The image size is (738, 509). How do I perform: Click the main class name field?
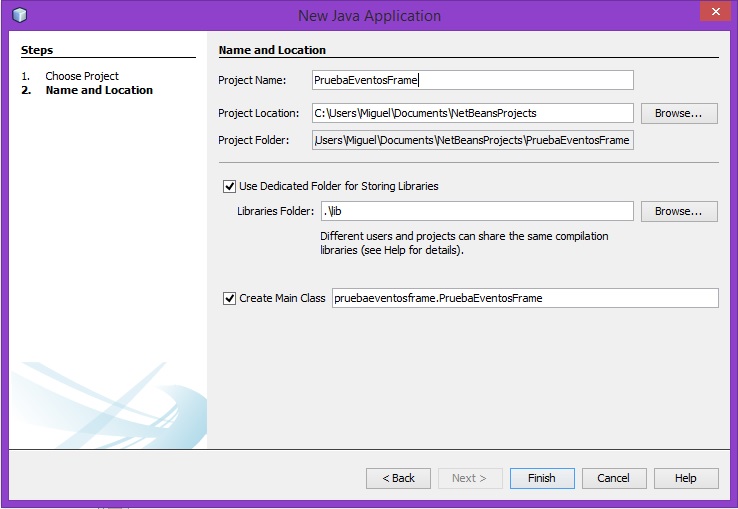click(x=524, y=298)
